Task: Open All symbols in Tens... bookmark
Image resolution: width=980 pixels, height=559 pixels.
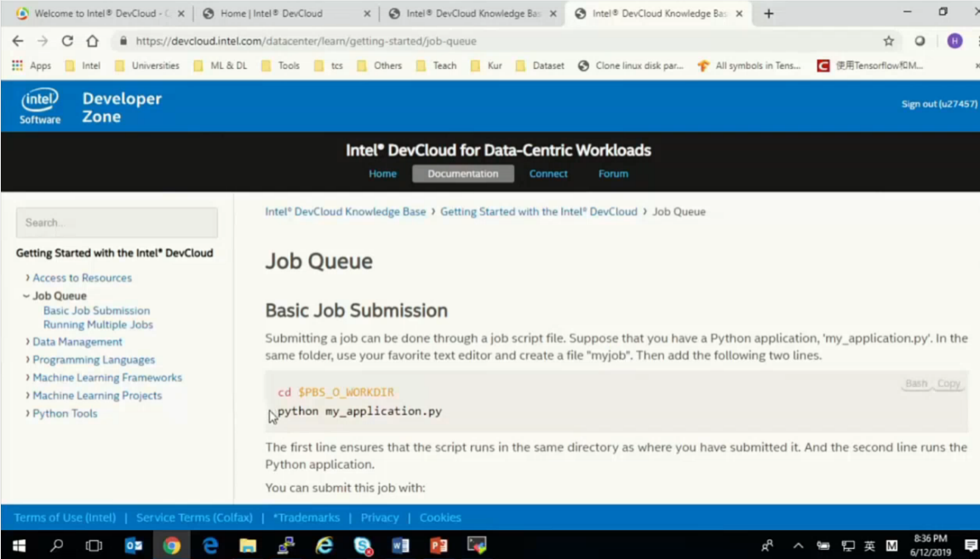Action: 748,66
